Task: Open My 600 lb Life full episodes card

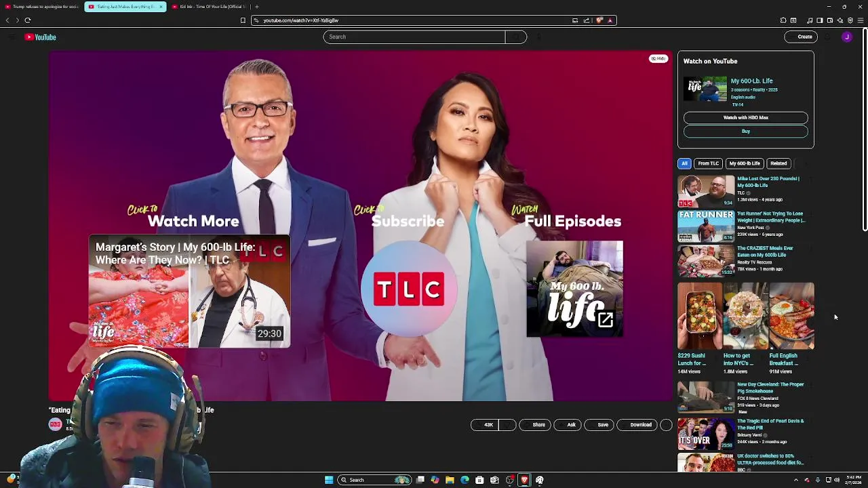Action: coord(575,289)
